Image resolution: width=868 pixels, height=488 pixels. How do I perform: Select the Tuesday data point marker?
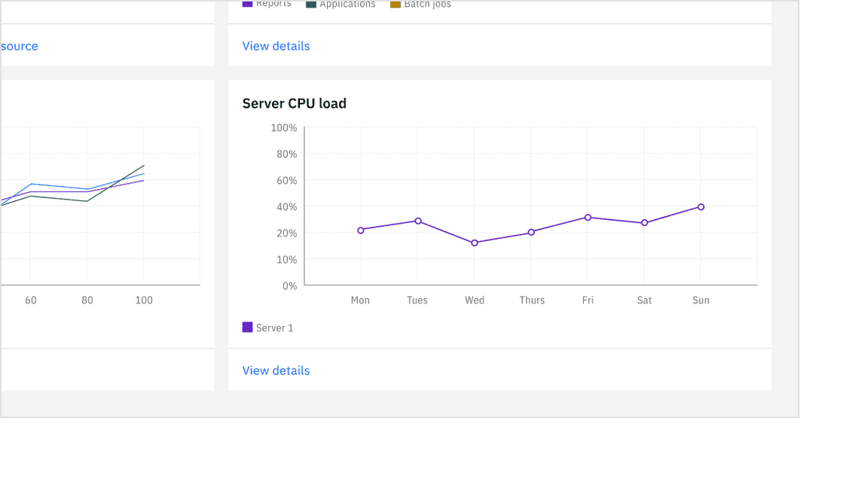(x=418, y=221)
